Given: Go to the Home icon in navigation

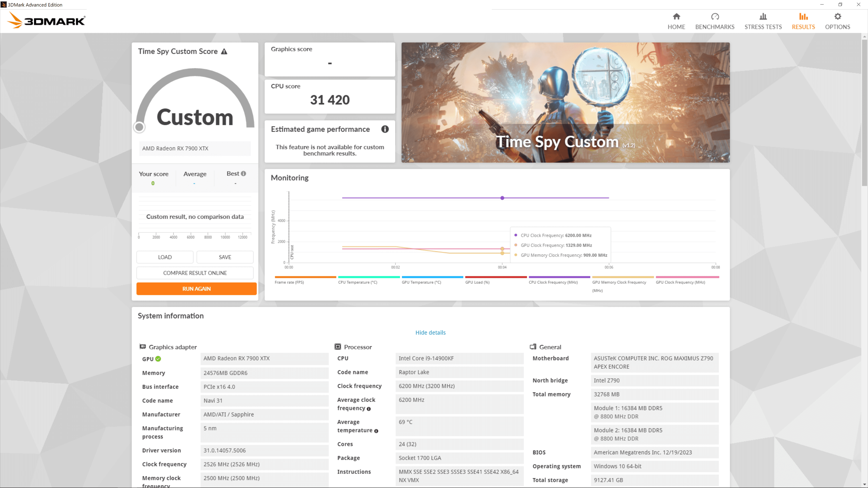Looking at the screenshot, I should pos(676,17).
